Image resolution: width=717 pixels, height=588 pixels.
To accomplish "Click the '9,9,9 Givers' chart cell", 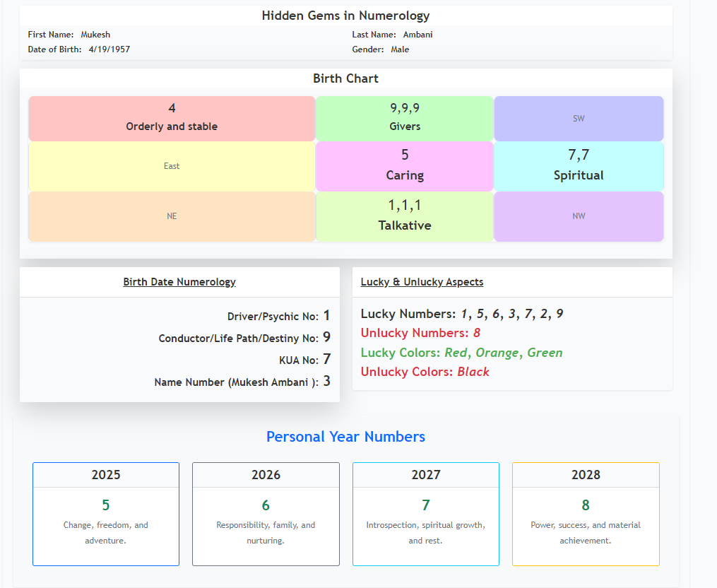I will tap(405, 119).
